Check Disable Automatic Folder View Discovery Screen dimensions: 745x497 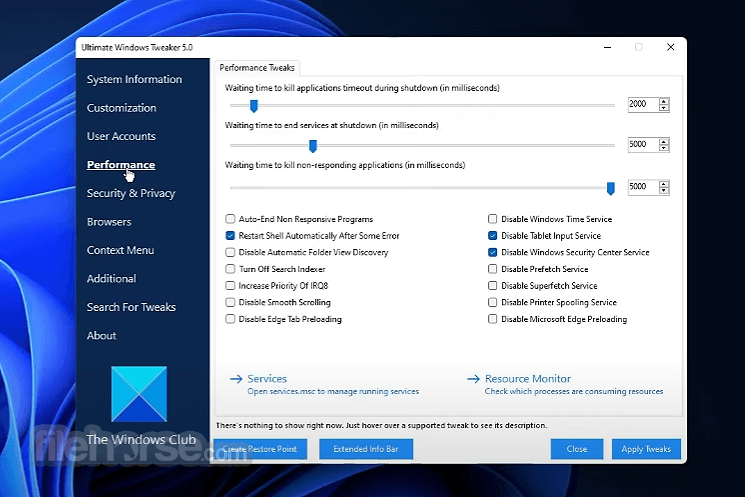pyautogui.click(x=230, y=252)
